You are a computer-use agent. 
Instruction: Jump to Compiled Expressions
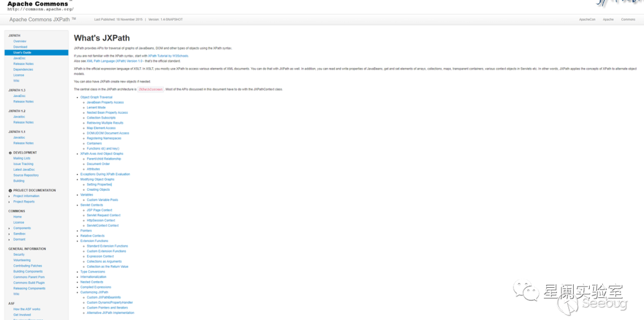[95, 287]
